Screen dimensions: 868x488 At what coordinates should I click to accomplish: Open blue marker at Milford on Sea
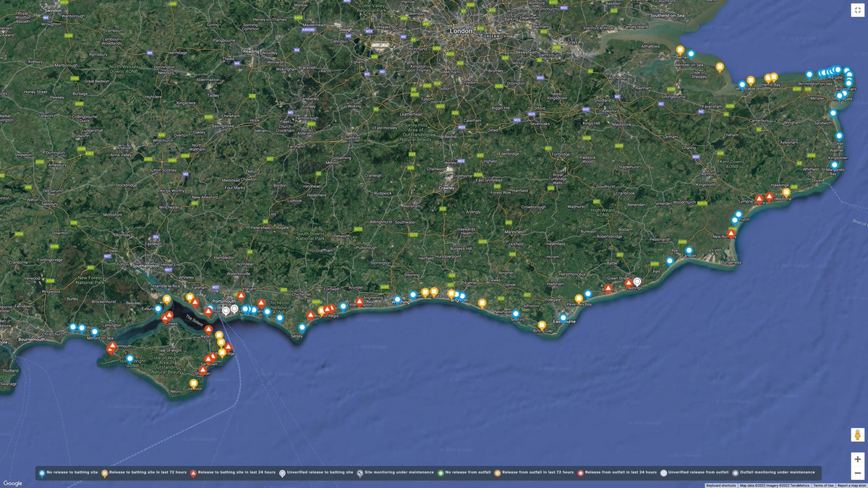coord(95,332)
